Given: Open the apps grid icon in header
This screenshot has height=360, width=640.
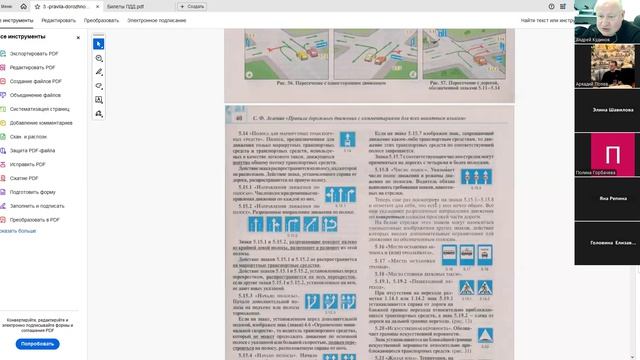Looking at the screenshot, I should (563, 7).
